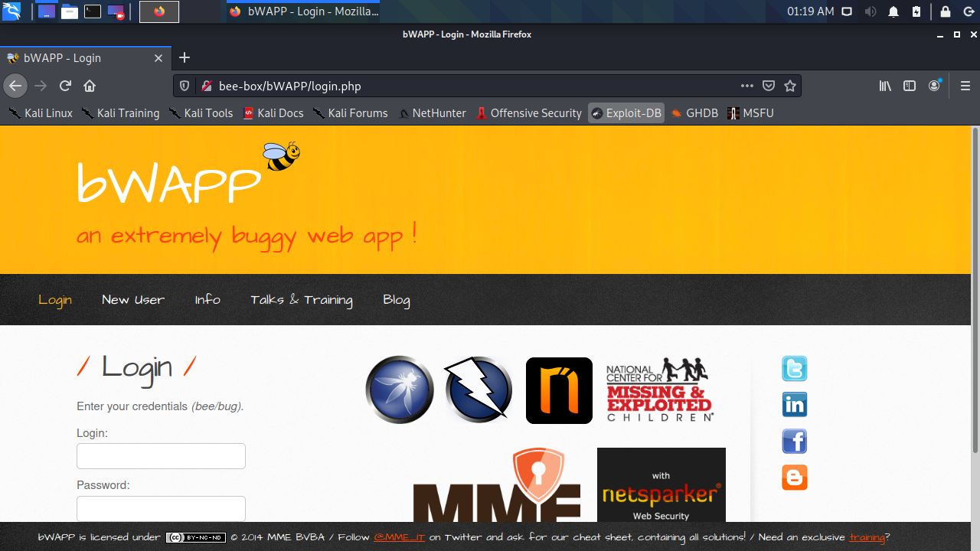The width and height of the screenshot is (980, 551).
Task: Open the Kali Docs bookmark
Action: 273,113
